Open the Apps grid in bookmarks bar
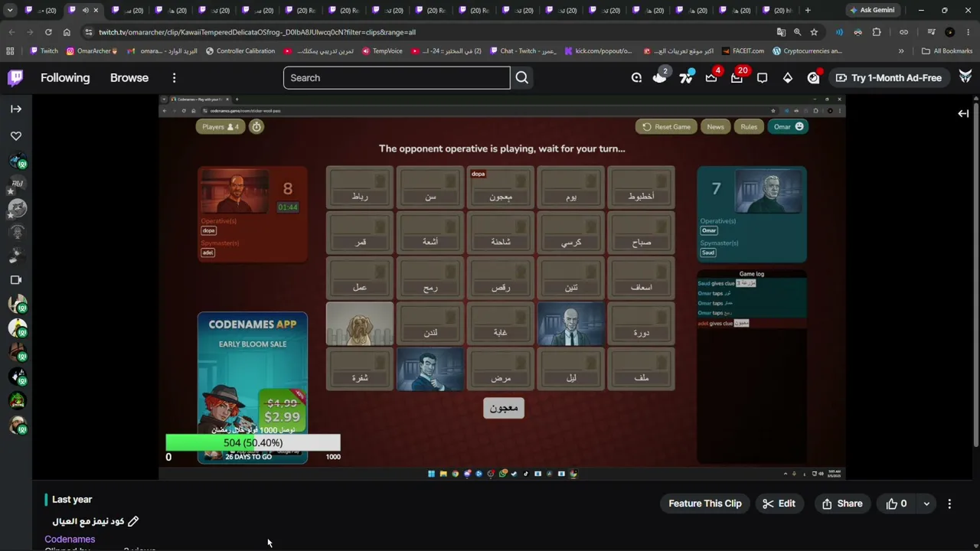 pyautogui.click(x=10, y=51)
